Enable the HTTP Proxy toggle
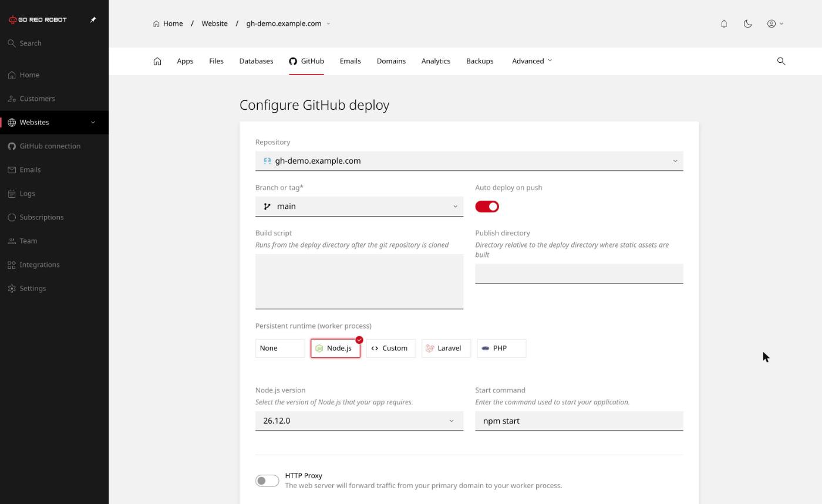 [267, 481]
